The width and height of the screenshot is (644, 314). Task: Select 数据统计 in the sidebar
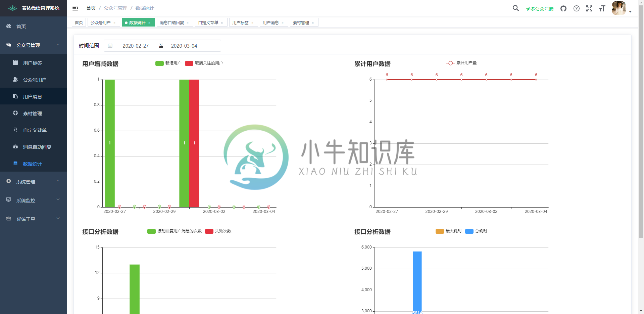tap(33, 164)
